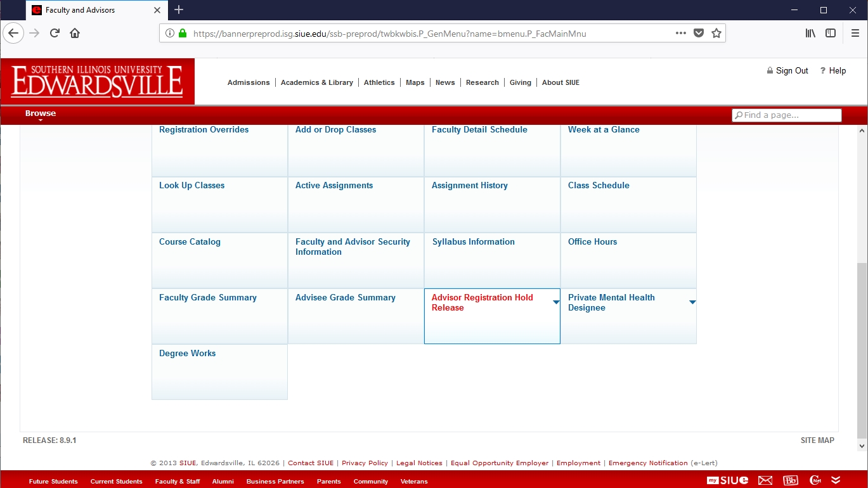Image resolution: width=868 pixels, height=488 pixels.
Task: Open the CougarNet icon in footer
Action: pyautogui.click(x=815, y=480)
